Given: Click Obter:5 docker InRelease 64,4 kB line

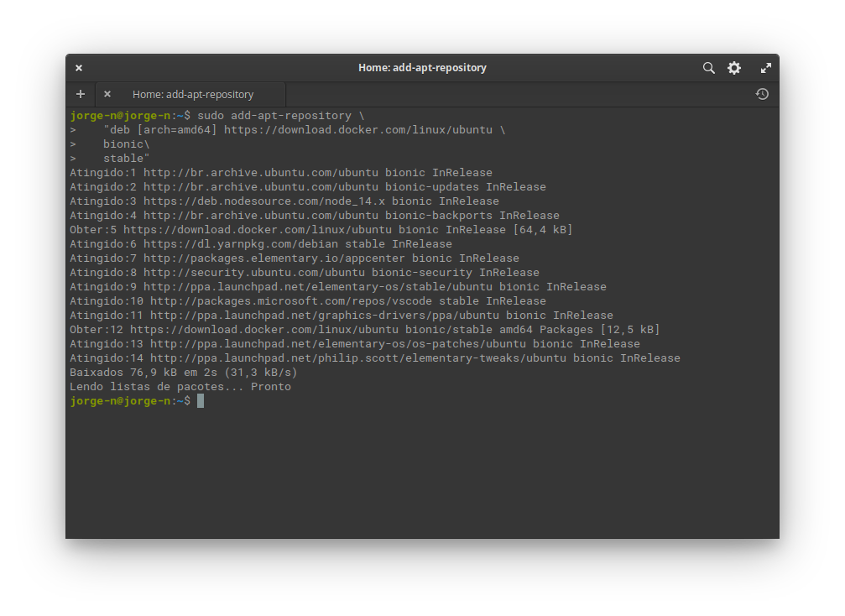Looking at the screenshot, I should click(321, 230).
